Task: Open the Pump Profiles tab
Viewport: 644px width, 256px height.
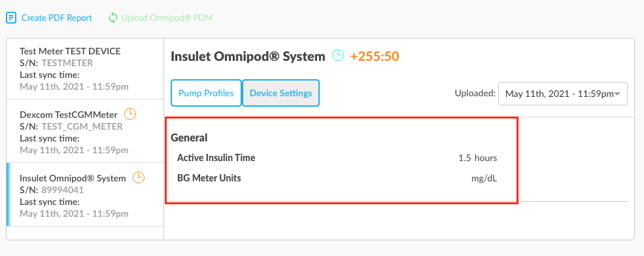Action: (206, 93)
